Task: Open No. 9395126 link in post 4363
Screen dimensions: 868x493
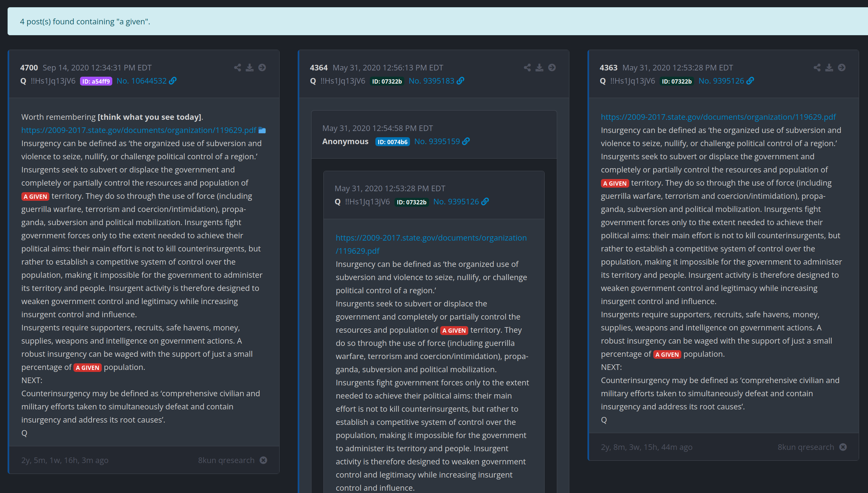Action: coord(721,81)
